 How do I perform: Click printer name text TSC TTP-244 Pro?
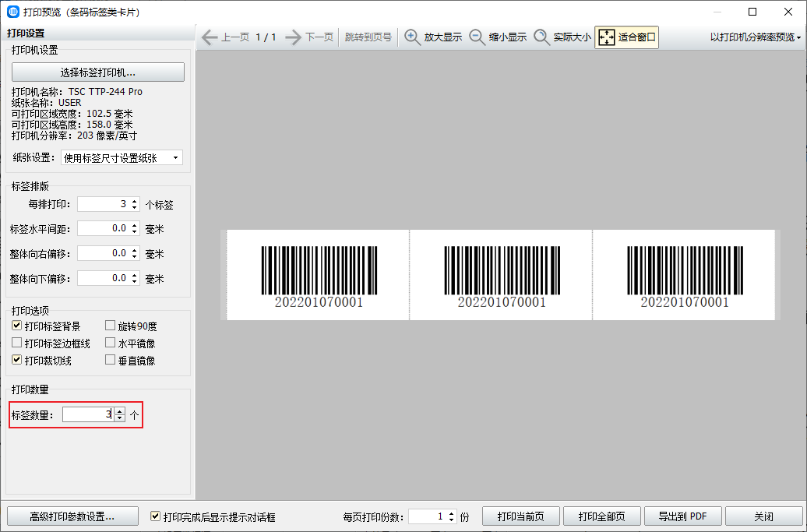click(x=105, y=92)
